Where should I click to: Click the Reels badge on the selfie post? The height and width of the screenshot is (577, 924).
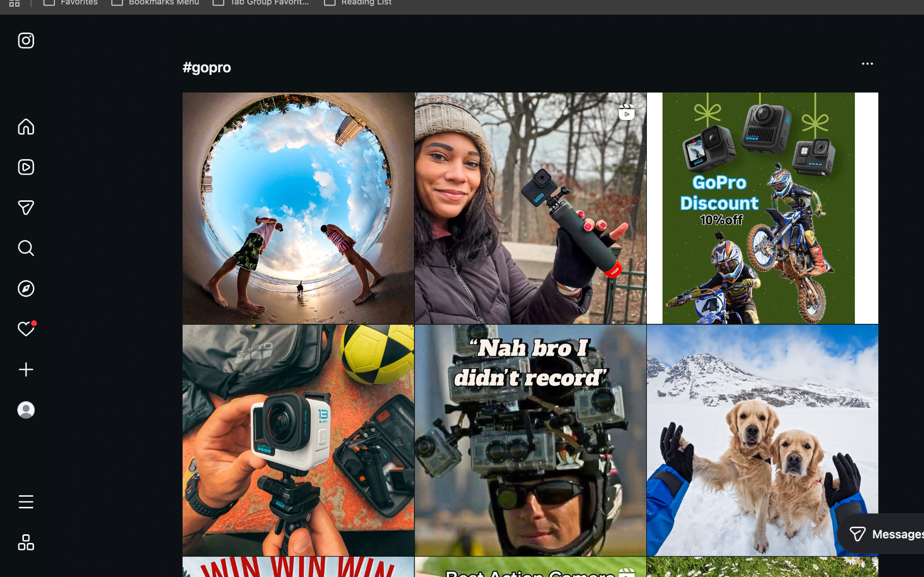tap(627, 112)
